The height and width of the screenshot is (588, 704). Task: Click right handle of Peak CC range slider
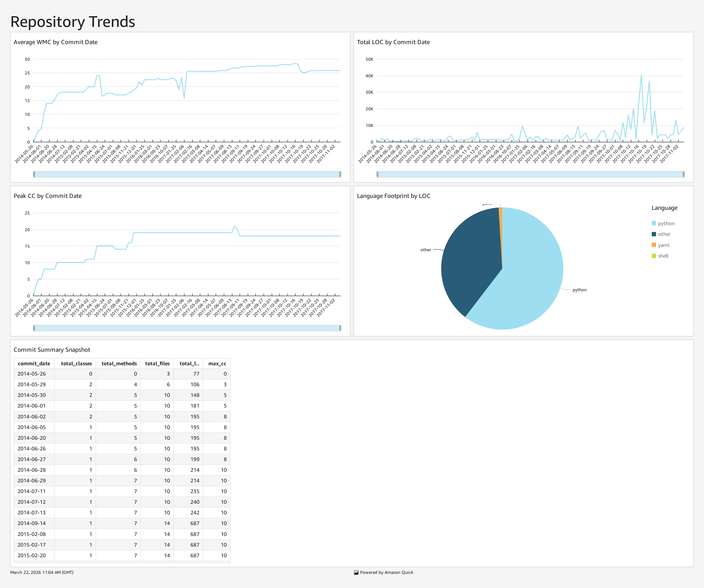click(340, 328)
